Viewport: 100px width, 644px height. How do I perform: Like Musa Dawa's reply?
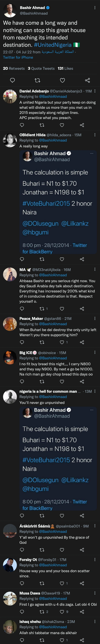pyautogui.click(x=62, y=612)
